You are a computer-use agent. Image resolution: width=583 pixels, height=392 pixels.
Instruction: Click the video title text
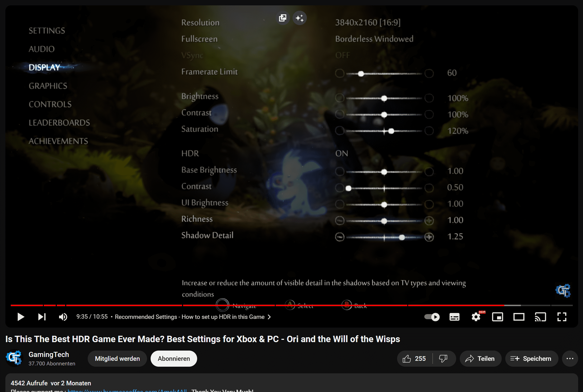click(203, 339)
